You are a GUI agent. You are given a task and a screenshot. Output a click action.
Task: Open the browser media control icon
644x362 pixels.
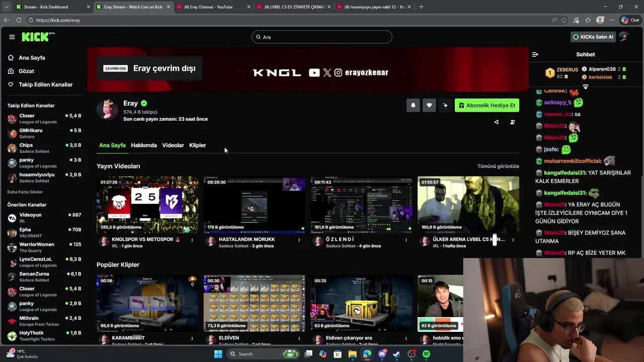click(x=576, y=20)
